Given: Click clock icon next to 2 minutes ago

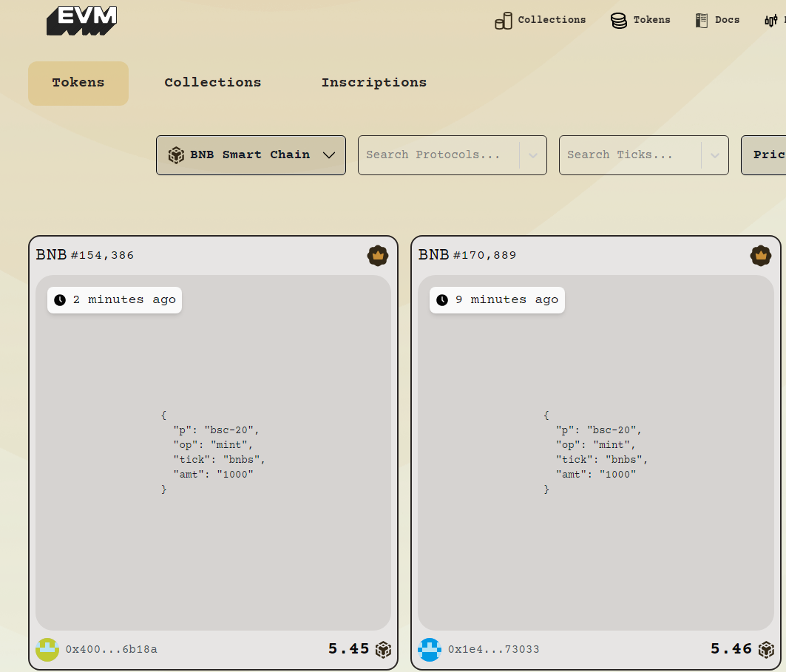Looking at the screenshot, I should 60,300.
